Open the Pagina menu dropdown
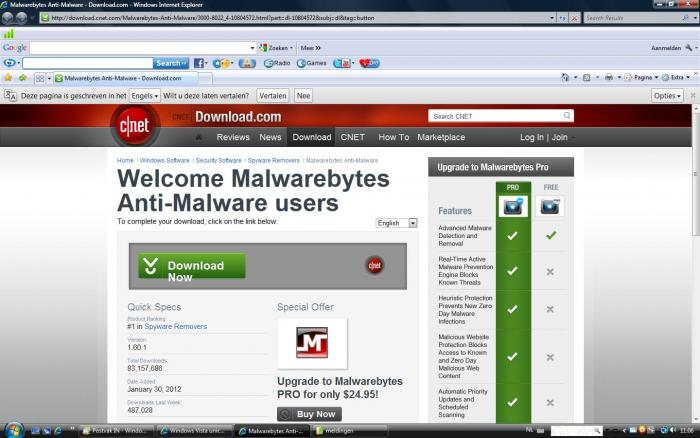The height and width of the screenshot is (438, 700). [x=642, y=77]
